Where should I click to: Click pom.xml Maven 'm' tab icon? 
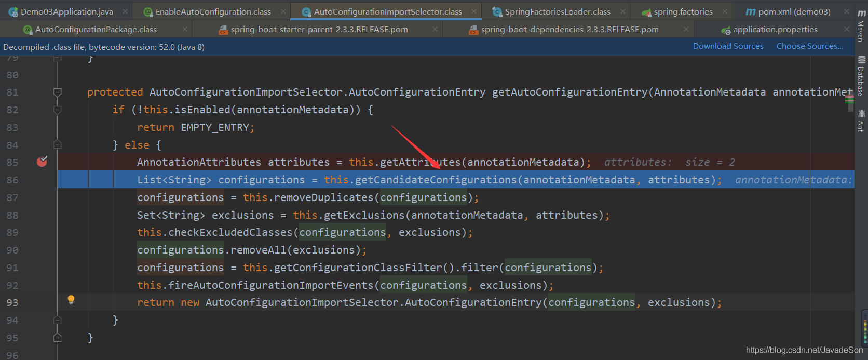(x=751, y=11)
